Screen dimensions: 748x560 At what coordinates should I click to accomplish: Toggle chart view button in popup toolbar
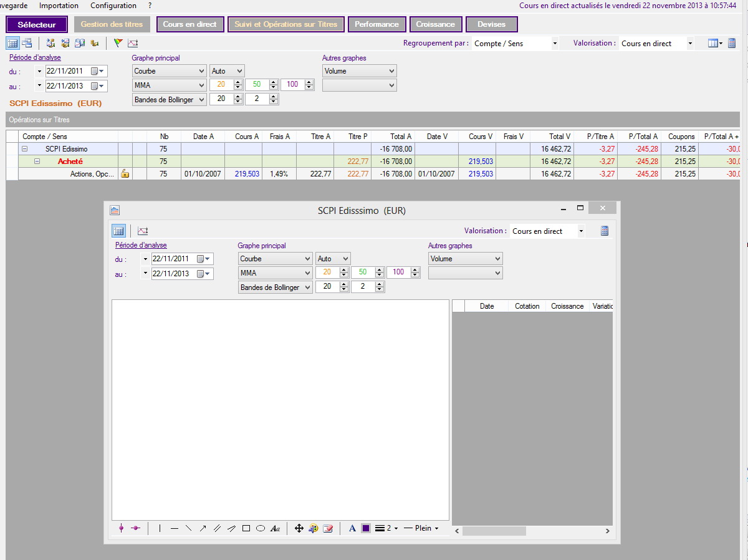click(143, 231)
